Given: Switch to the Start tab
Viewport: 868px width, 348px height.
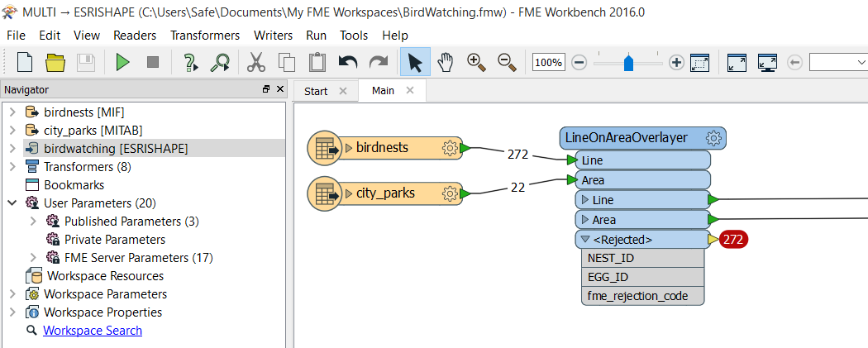Looking at the screenshot, I should pos(316,91).
